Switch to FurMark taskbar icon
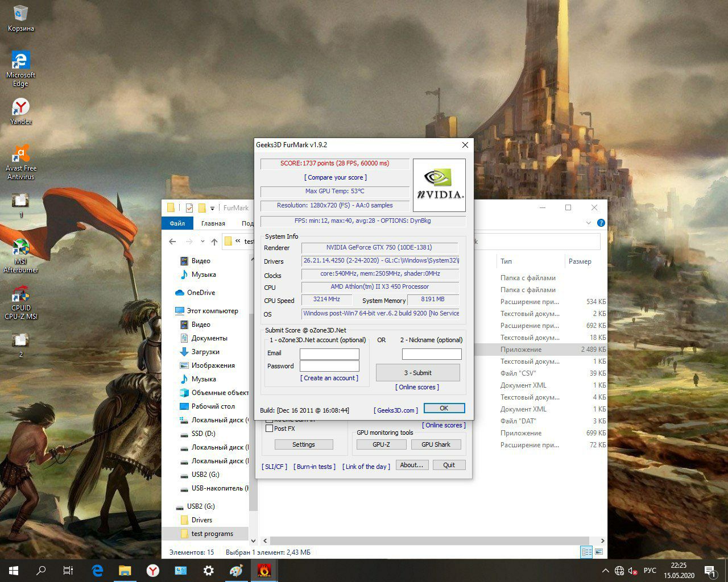 264,571
